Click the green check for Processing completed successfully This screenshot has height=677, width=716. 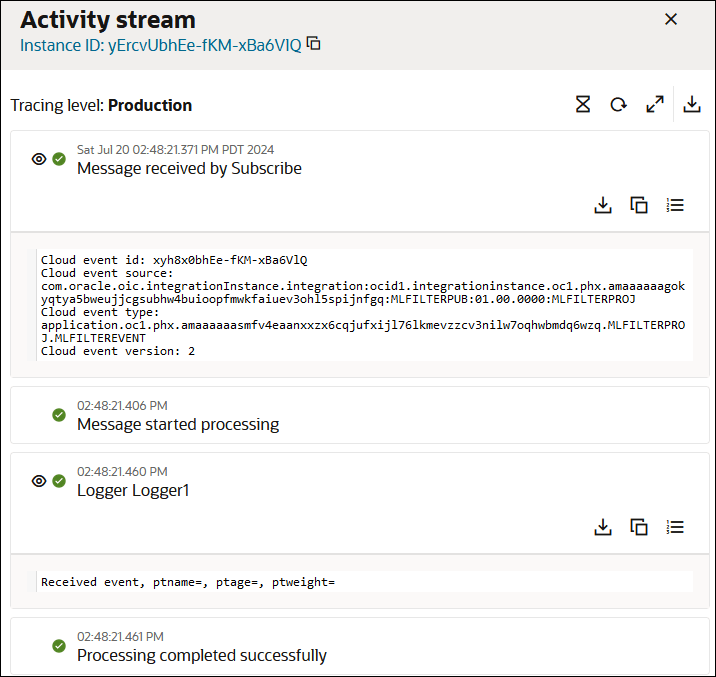click(59, 646)
